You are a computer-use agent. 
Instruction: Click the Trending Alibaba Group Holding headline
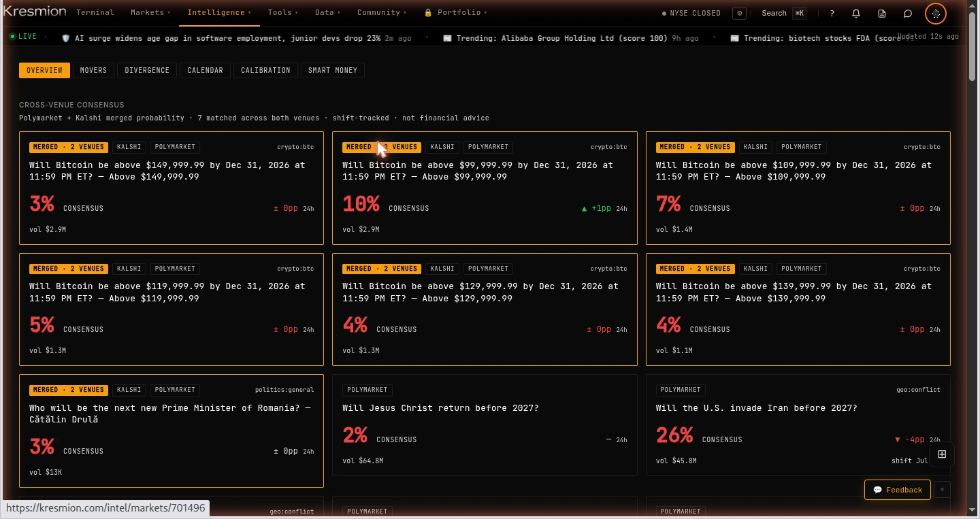pos(562,38)
